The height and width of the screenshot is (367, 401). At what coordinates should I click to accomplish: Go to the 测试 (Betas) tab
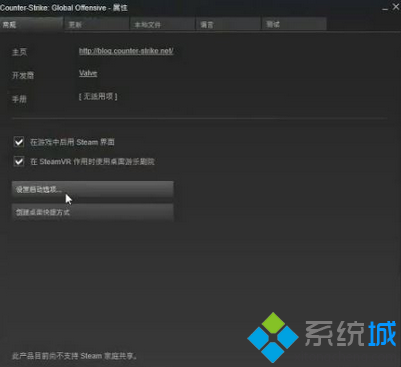[x=294, y=25]
